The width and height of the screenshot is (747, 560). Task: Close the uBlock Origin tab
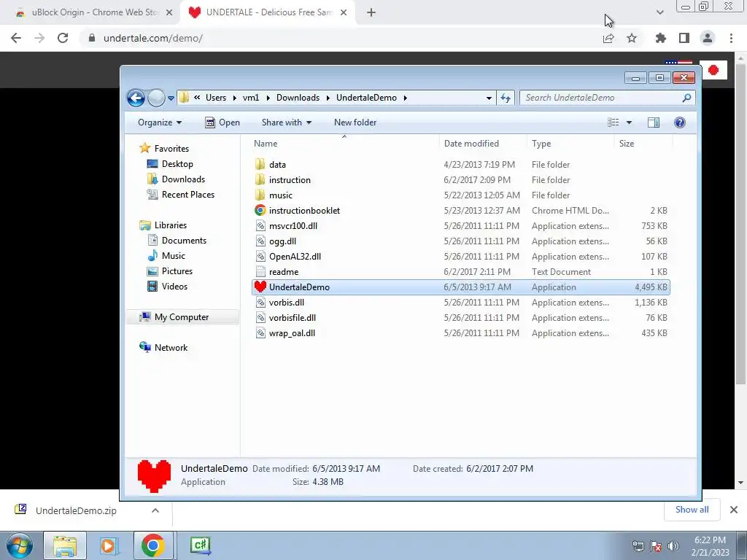point(169,12)
